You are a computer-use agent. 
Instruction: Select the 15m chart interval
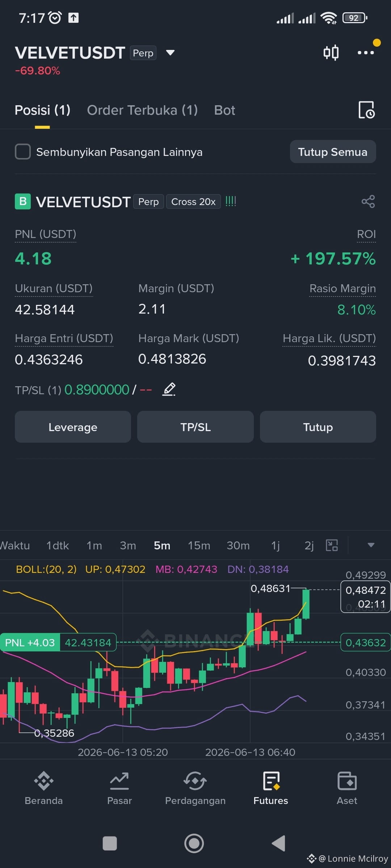pyautogui.click(x=199, y=545)
